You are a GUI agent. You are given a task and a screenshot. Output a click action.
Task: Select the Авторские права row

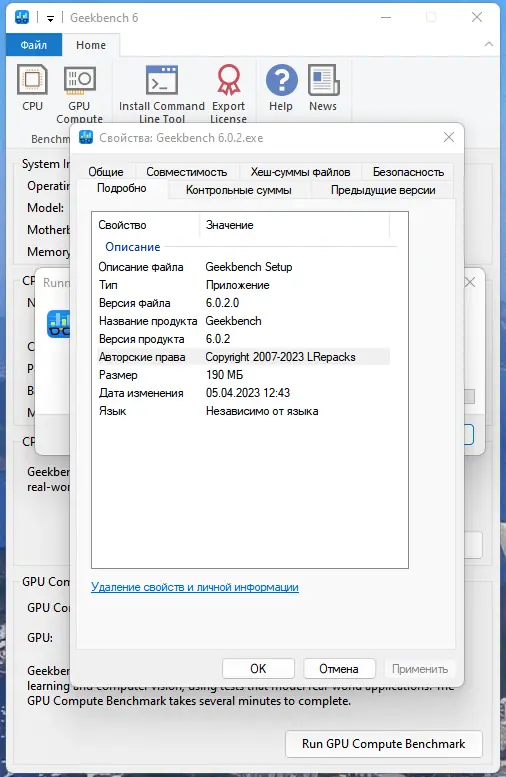click(243, 357)
